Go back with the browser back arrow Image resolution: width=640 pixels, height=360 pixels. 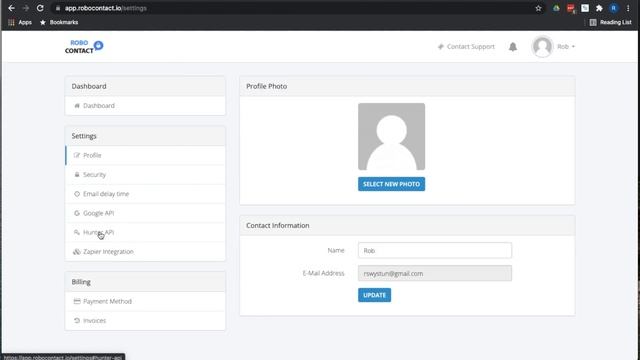click(x=11, y=8)
